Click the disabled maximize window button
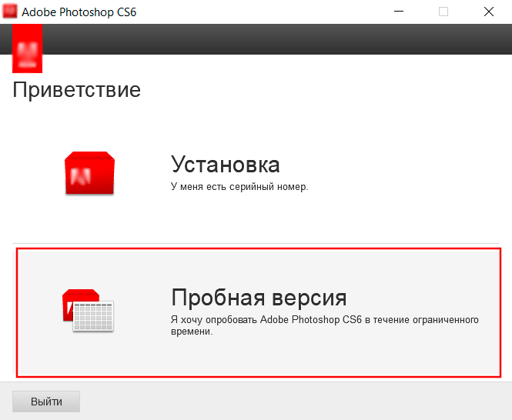This screenshot has width=512, height=420. point(443,12)
